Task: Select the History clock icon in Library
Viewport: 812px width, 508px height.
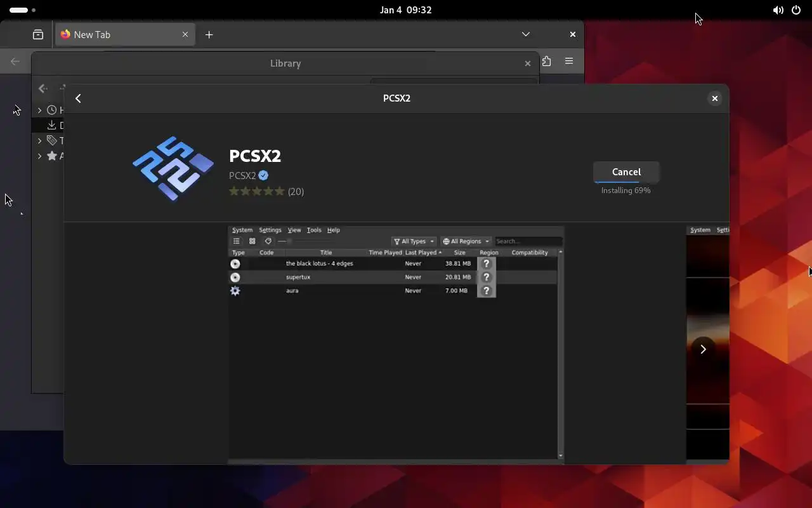Action: pos(52,110)
